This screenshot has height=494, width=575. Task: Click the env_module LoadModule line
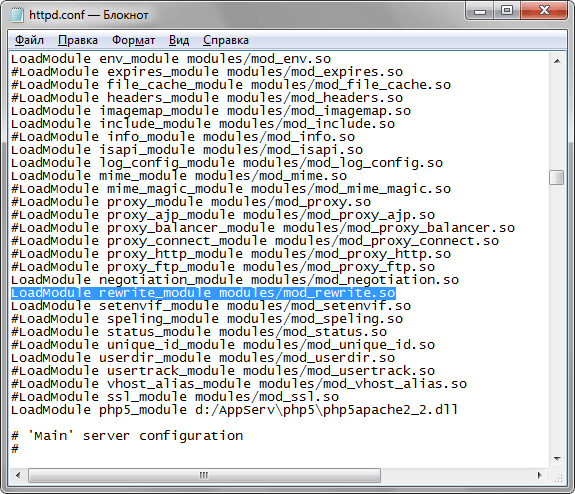tap(171, 59)
